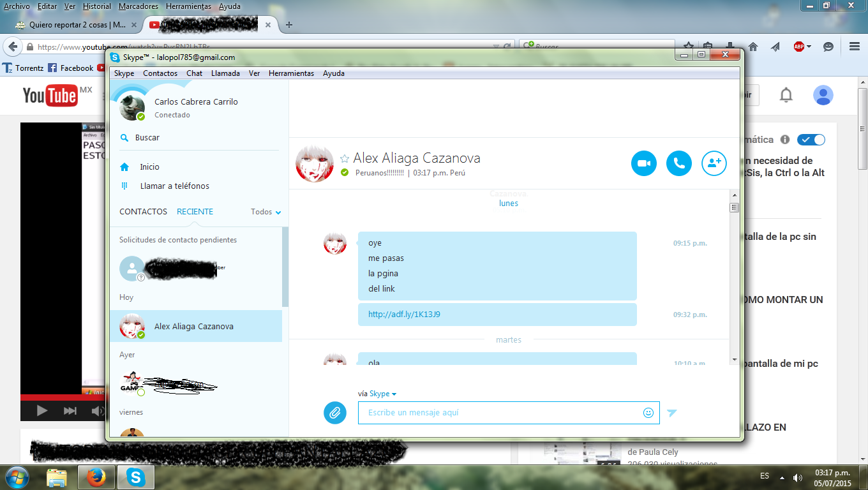The width and height of the screenshot is (868, 490).
Task: Open Skype's Ayuda menu
Action: coord(334,73)
